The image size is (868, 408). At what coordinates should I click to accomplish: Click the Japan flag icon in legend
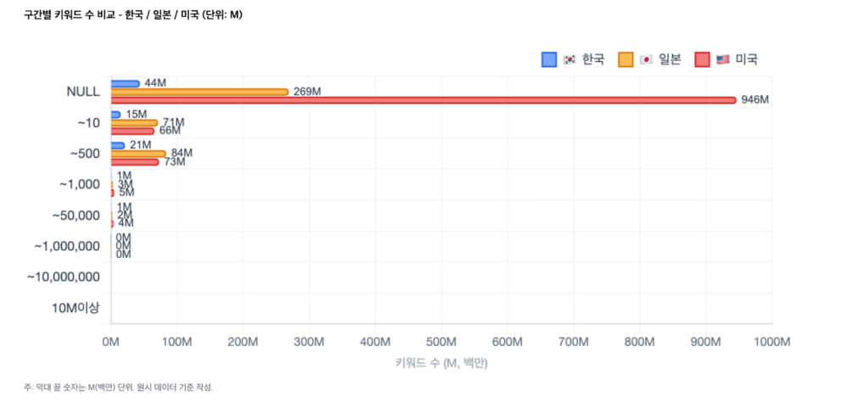pos(646,59)
